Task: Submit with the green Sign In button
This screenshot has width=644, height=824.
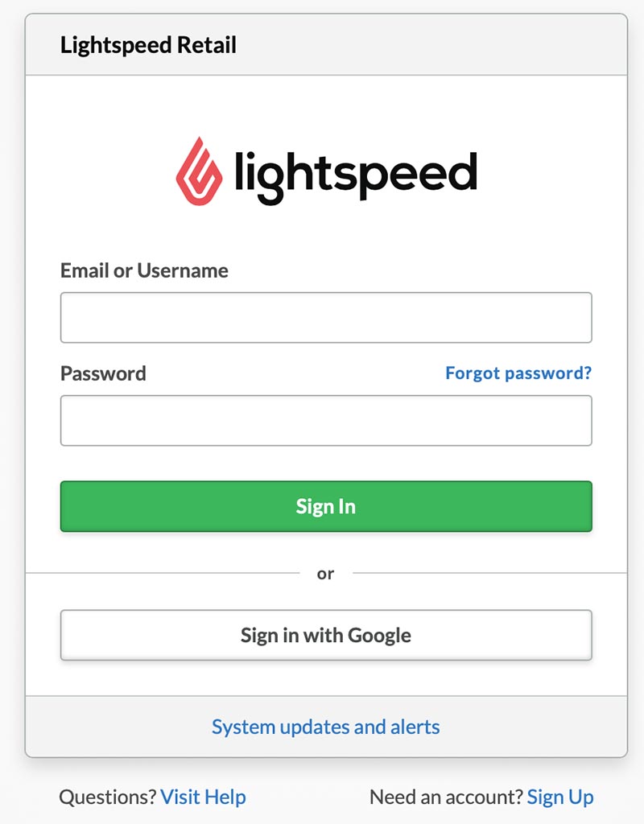Action: pyautogui.click(x=326, y=507)
